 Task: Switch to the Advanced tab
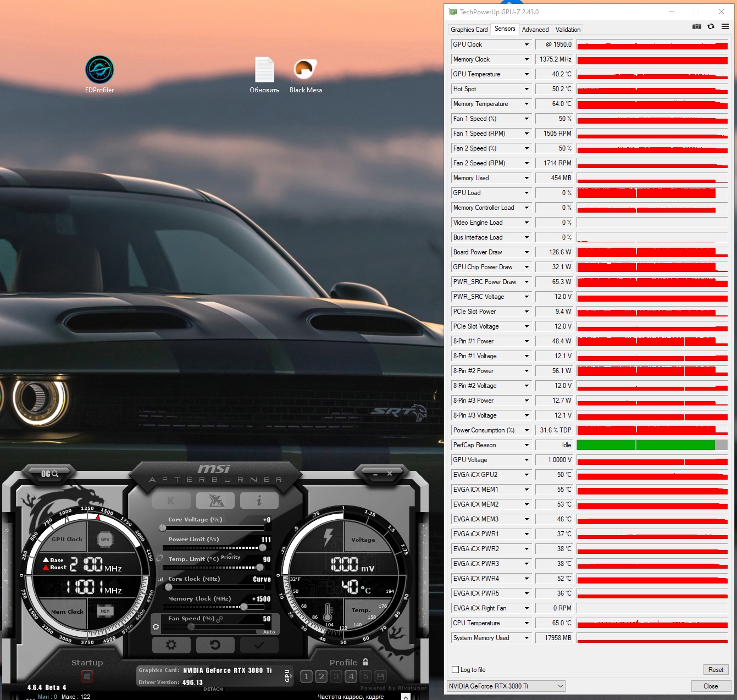tap(535, 30)
